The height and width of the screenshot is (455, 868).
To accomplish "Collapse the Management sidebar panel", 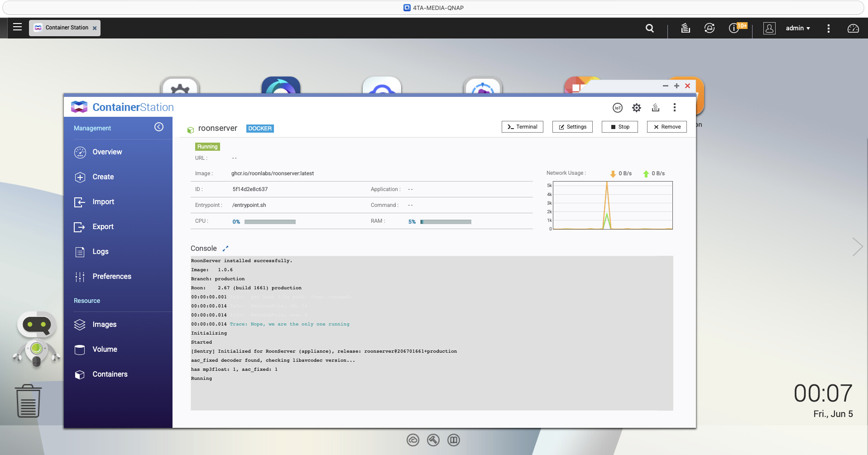I will tap(159, 127).
